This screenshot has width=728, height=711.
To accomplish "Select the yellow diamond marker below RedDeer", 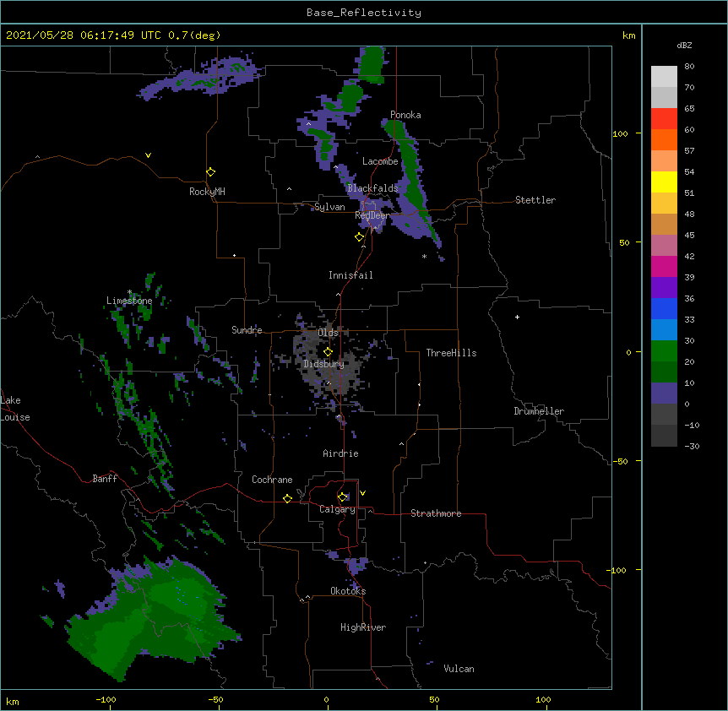I will click(x=359, y=237).
